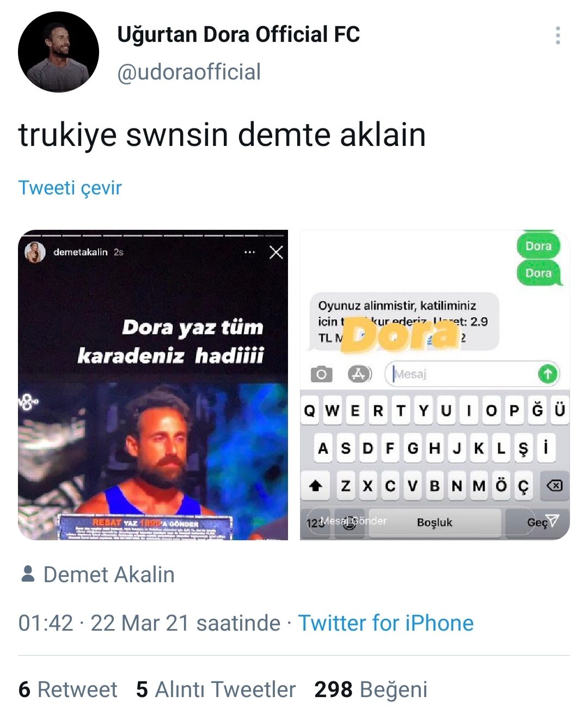
Task: Tap the keyboard backspace key
Action: pos(554,485)
